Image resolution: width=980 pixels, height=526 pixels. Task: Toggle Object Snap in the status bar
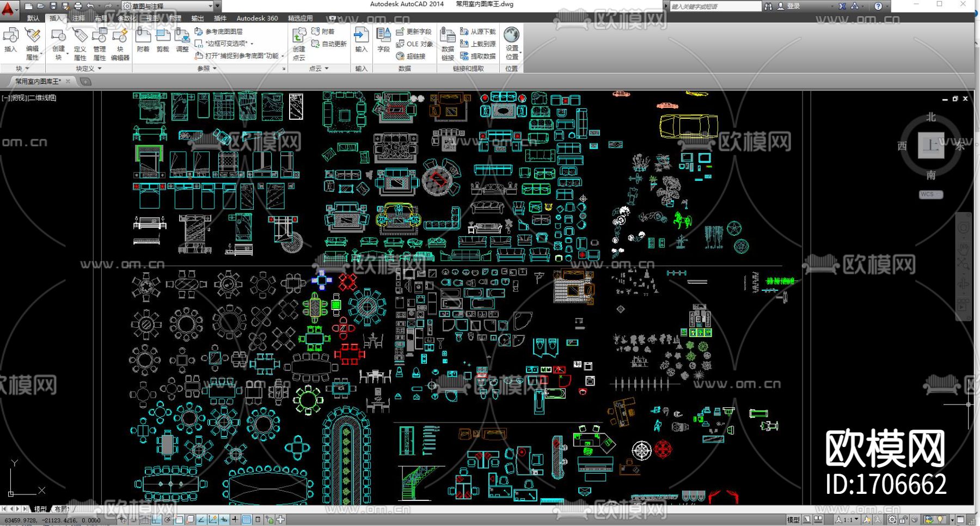click(x=179, y=519)
